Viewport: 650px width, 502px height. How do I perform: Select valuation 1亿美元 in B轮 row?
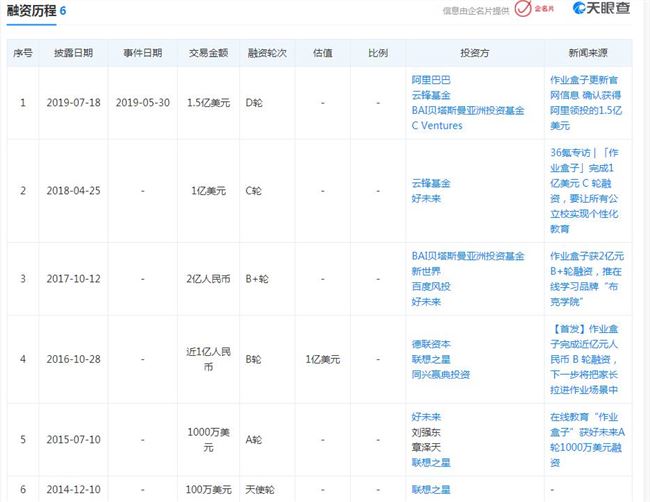click(x=323, y=359)
